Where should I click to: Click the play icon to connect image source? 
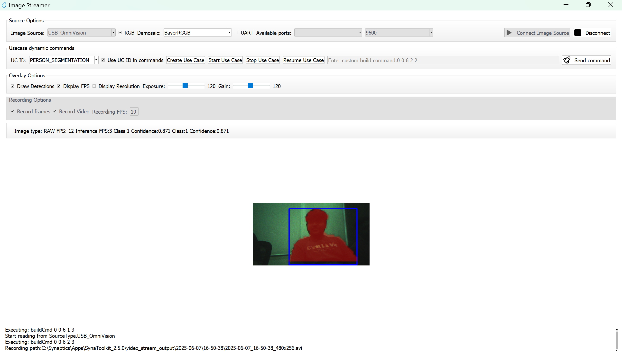[x=509, y=33]
